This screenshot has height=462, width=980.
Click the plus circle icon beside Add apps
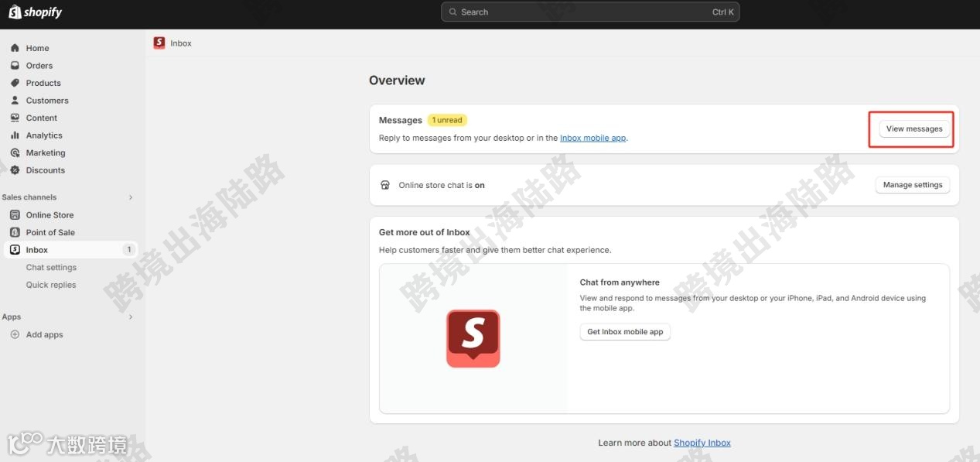pos(15,335)
